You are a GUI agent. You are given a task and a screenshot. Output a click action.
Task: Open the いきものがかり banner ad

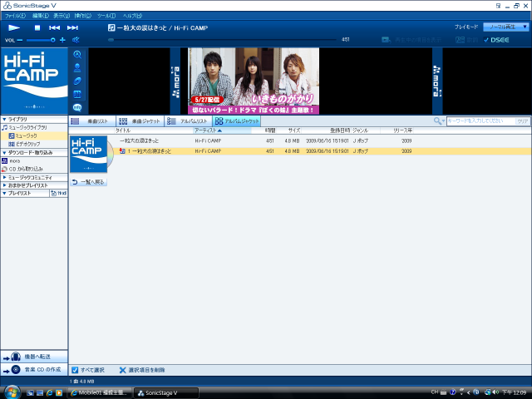point(254,81)
